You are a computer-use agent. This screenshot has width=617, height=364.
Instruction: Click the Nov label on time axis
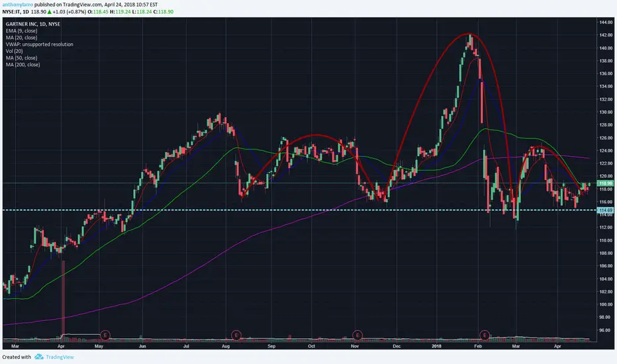point(355,346)
